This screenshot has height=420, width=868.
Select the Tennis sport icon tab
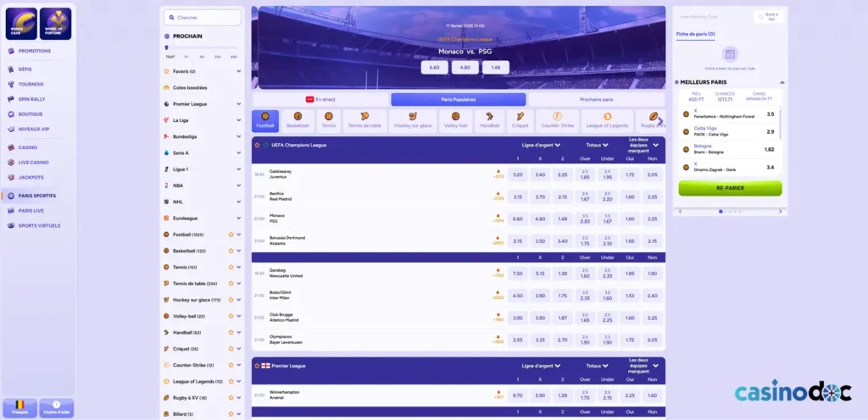click(x=329, y=120)
